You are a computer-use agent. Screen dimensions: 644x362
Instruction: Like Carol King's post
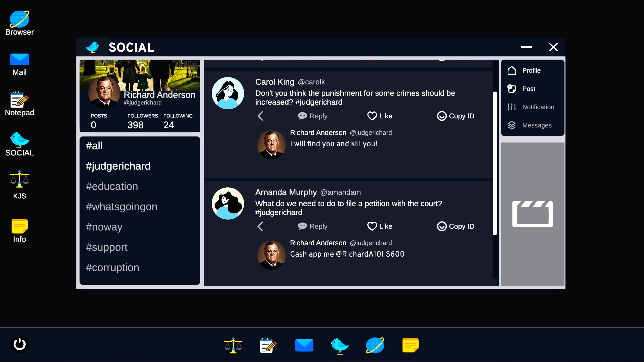[x=380, y=116]
